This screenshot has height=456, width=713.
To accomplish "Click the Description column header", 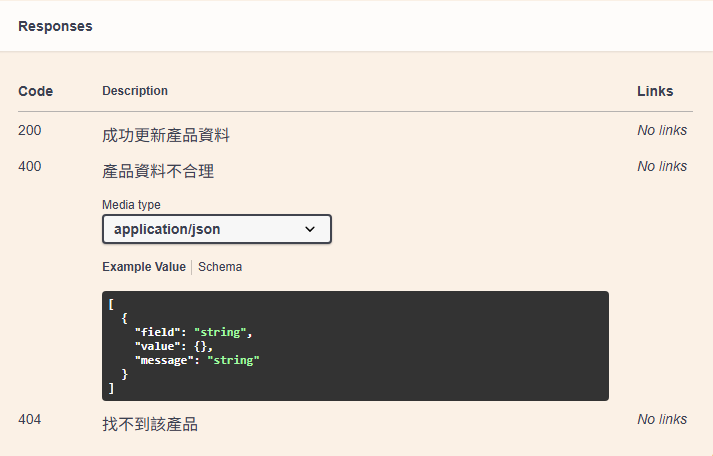I will click(135, 91).
